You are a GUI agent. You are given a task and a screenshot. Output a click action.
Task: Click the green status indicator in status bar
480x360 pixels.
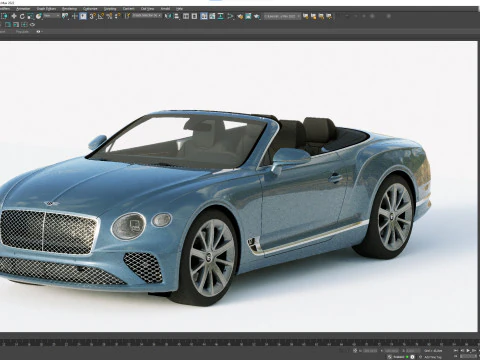[407, 357]
